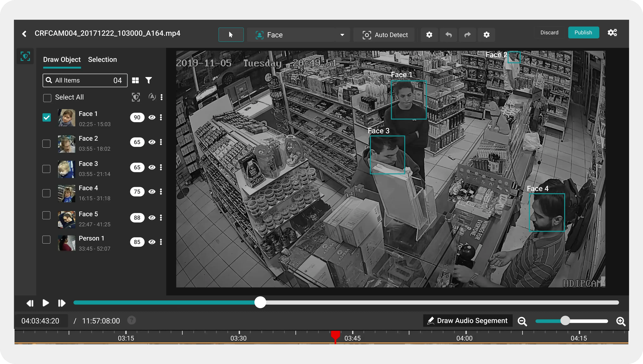Viewport: 643px width, 364px height.
Task: Check the Person 1 checkbox
Action: point(47,239)
